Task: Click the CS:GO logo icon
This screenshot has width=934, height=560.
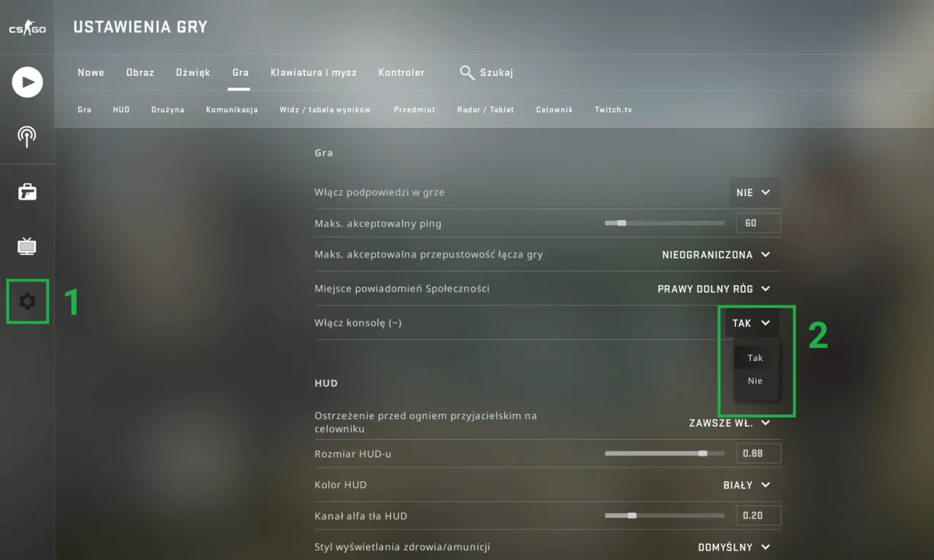Action: tap(27, 26)
